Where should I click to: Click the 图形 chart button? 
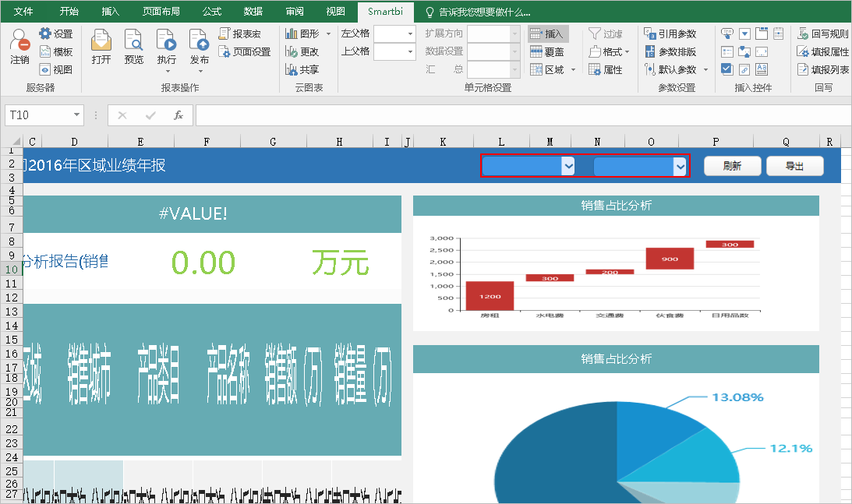(x=302, y=33)
